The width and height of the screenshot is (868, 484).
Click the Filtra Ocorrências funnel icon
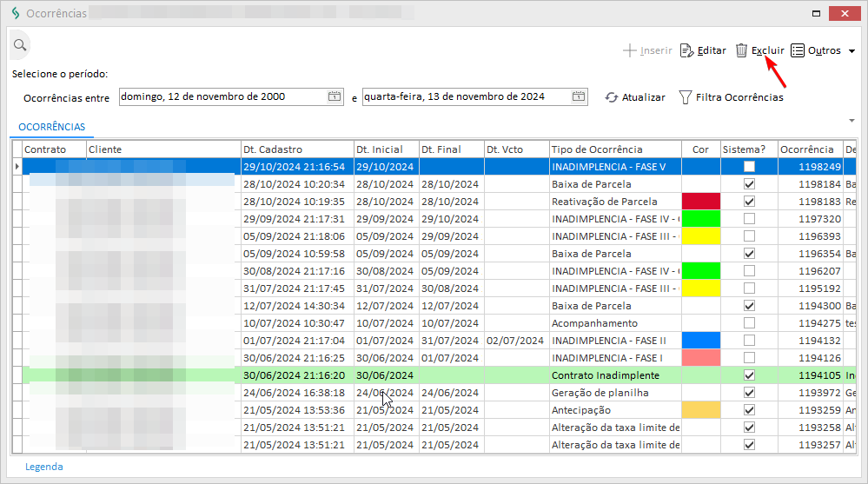tap(685, 97)
